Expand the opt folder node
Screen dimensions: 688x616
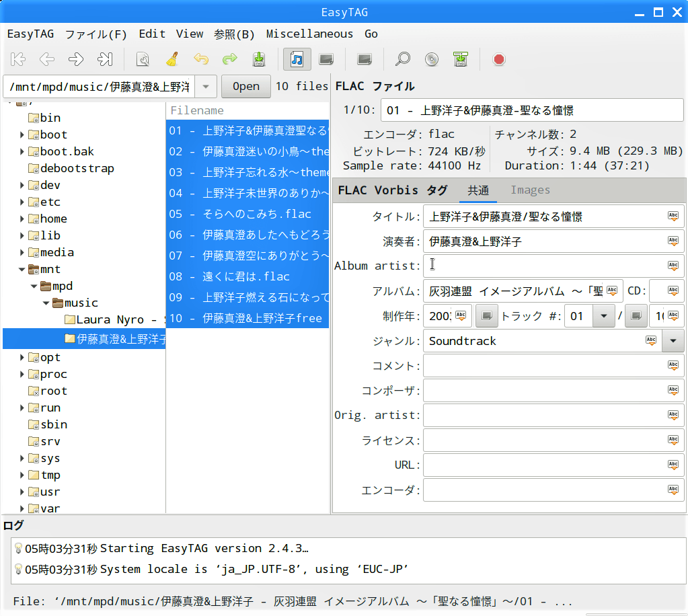pyautogui.click(x=22, y=358)
